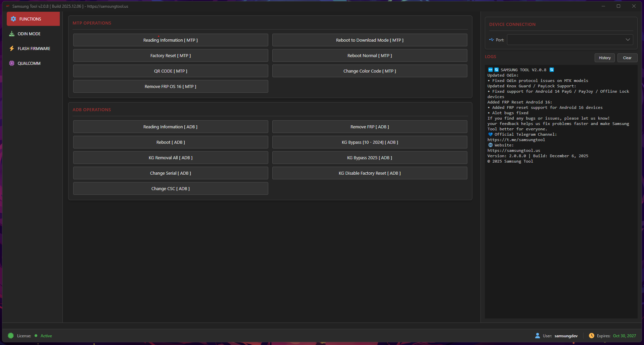The image size is (644, 345).
Task: Clear the logs panel
Action: [627, 57]
